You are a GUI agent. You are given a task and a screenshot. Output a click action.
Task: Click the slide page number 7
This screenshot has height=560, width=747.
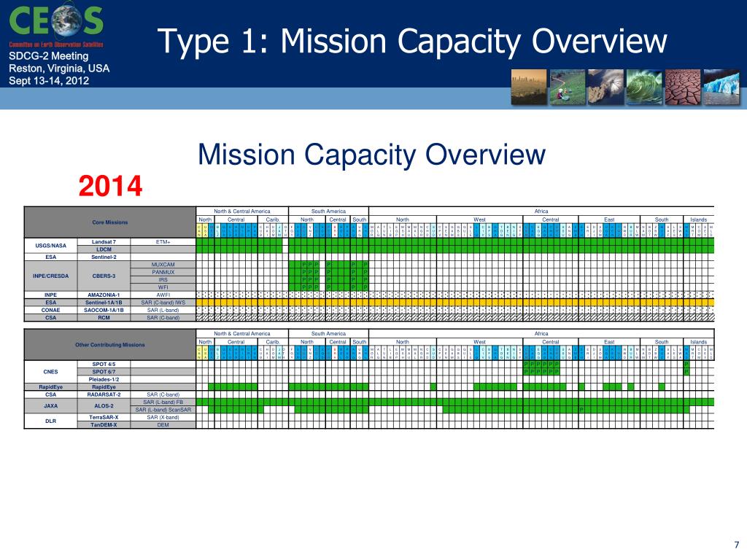[737, 545]
